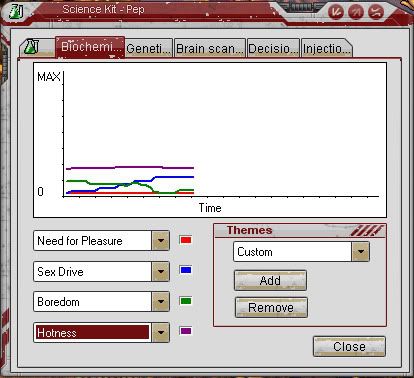
Task: Click the purple Hotness color swatch
Action: 186,331
